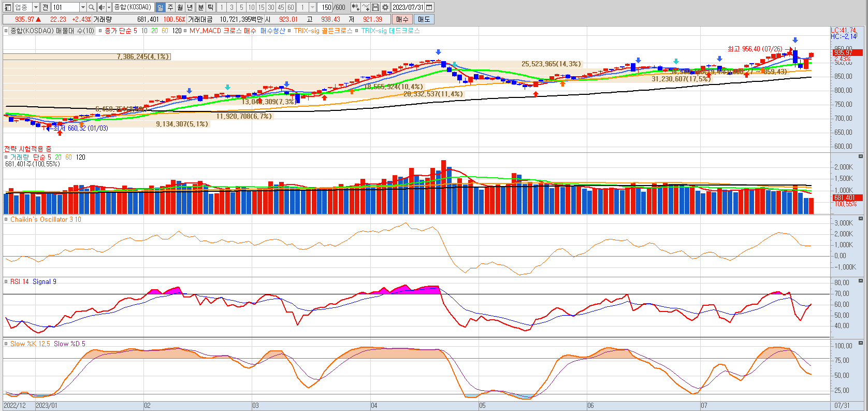Edit the date field 2023/07/31

[x=408, y=7]
